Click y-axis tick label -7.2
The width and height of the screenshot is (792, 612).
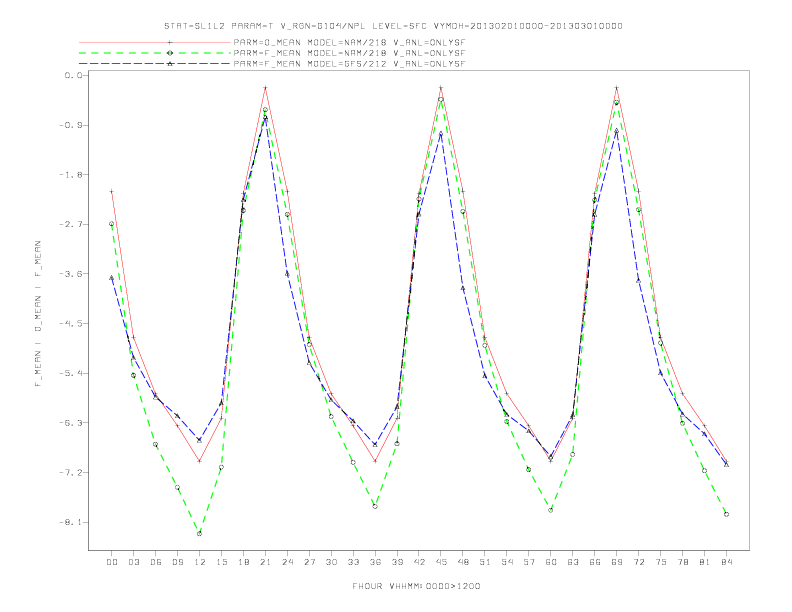(71, 472)
